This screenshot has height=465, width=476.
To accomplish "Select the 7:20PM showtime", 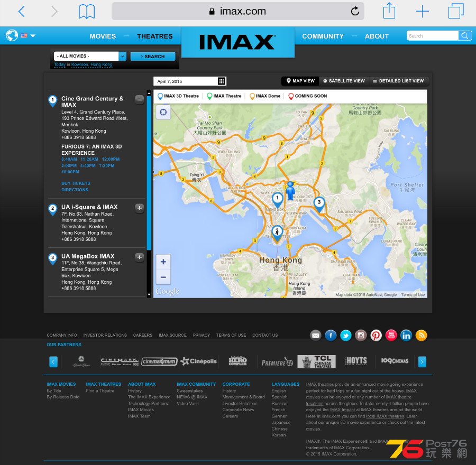I will [x=106, y=165].
